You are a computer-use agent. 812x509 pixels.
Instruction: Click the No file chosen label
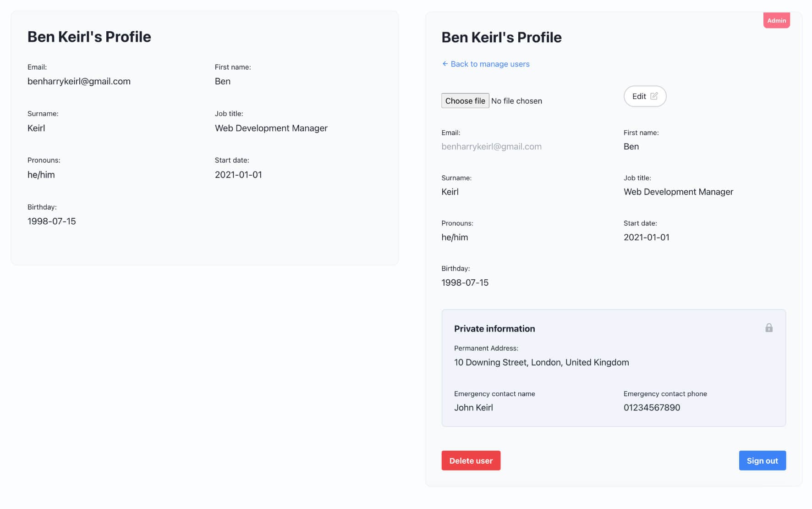click(x=516, y=101)
